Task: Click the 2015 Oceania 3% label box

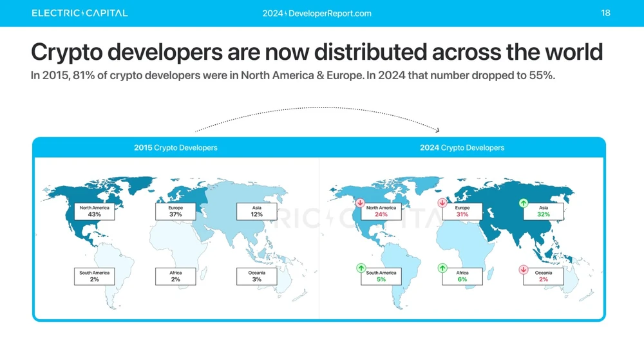Action: click(257, 276)
